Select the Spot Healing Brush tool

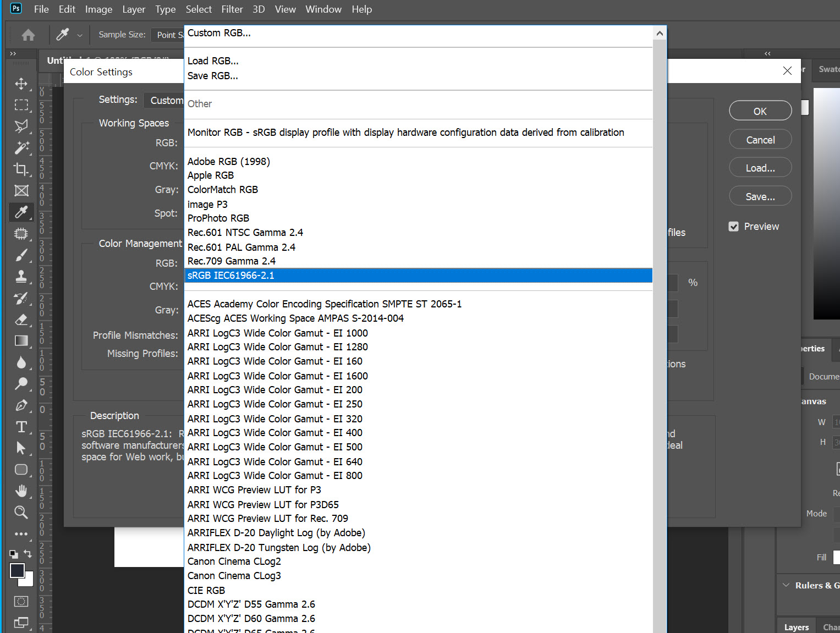21,234
